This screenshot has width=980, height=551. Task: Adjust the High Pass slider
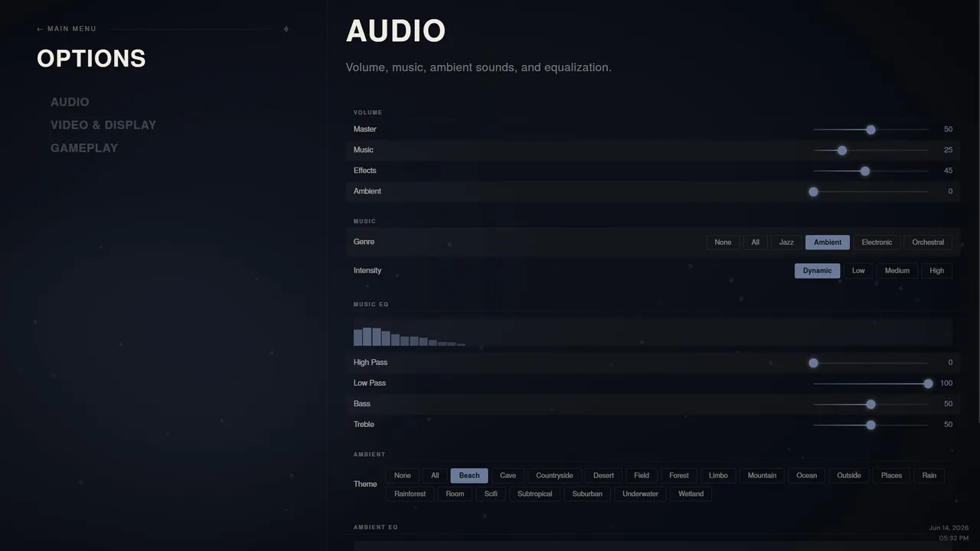tap(871, 363)
